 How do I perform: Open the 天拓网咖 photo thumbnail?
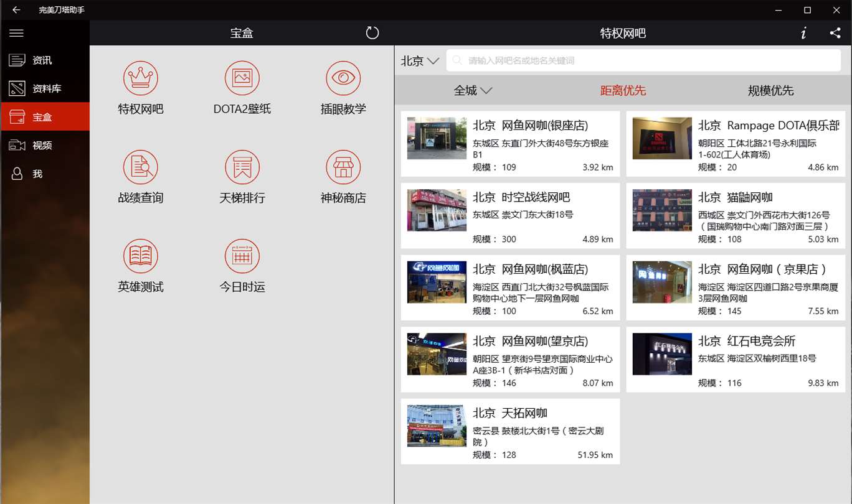[437, 426]
